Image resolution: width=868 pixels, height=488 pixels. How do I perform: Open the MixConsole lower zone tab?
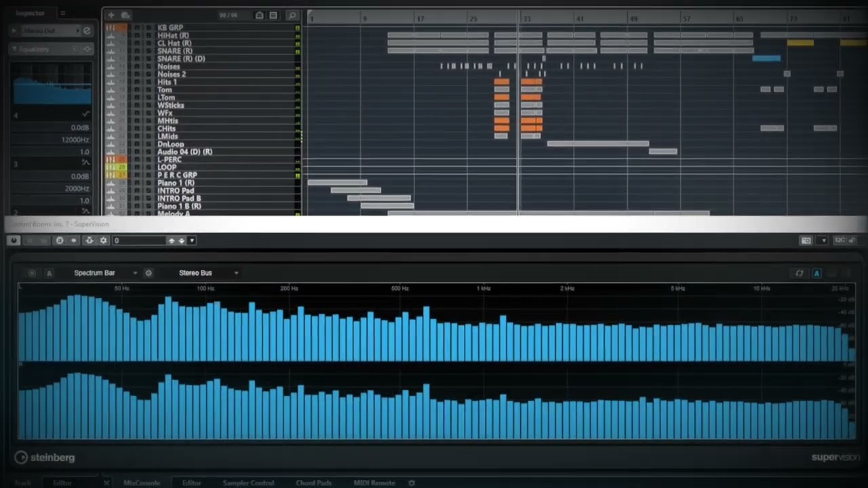coord(142,483)
